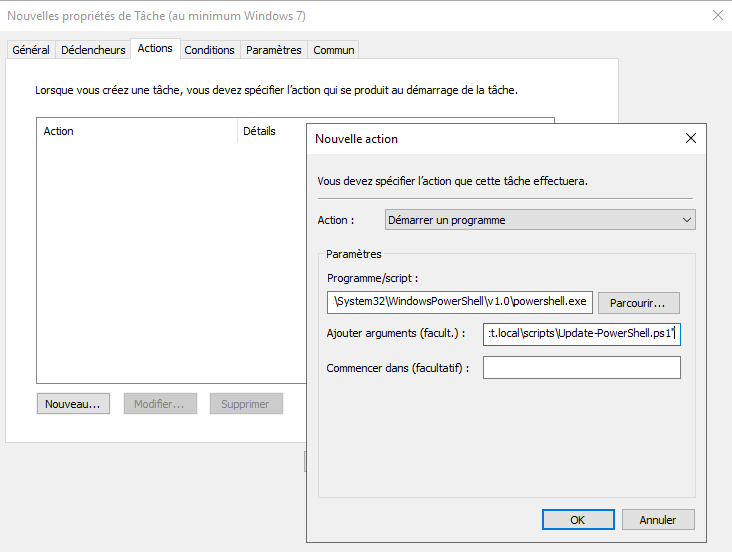Click the Parcourir button
The height and width of the screenshot is (552, 732).
(638, 302)
